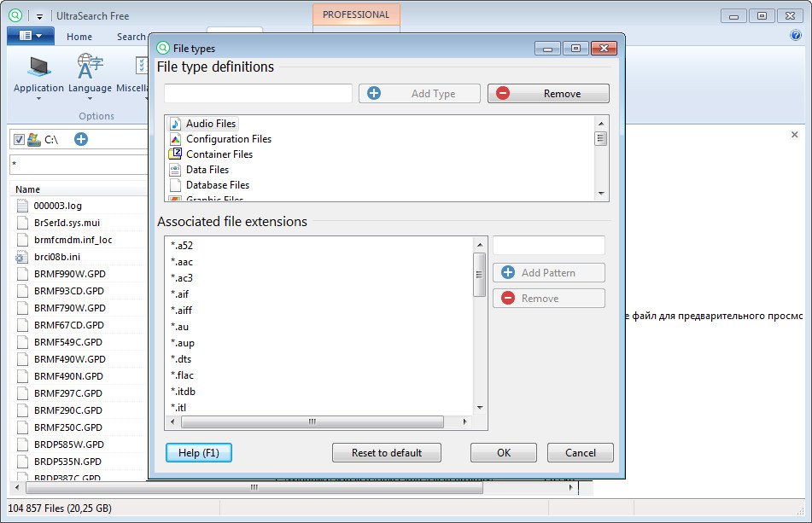Click the new file type name field
812x523 pixels.
point(259,94)
